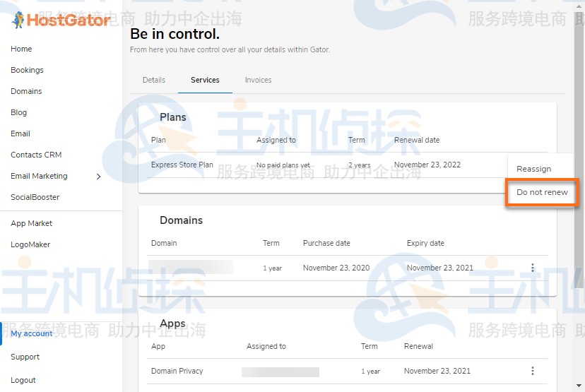The width and height of the screenshot is (585, 392).
Task: Open Support page
Action: click(x=25, y=357)
